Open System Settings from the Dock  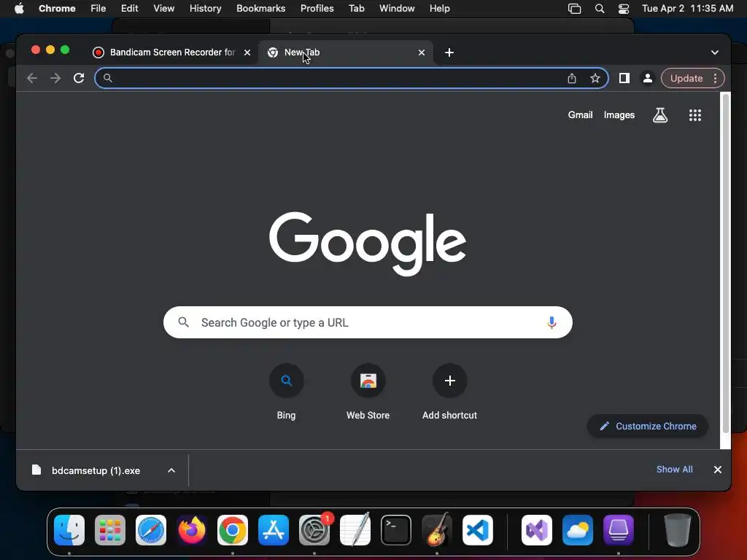coord(314,530)
